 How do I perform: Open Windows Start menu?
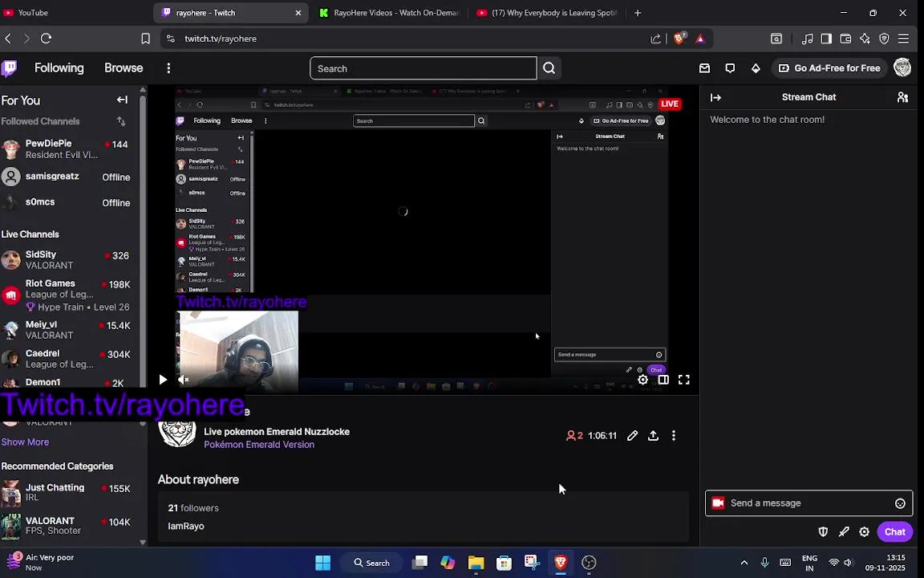pos(323,563)
